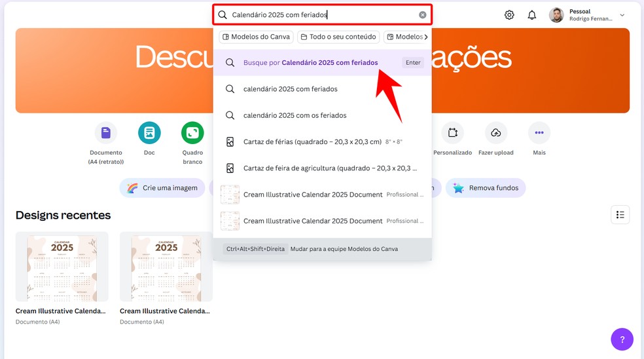Click the Crie uma imagem button
644x359 pixels.
tap(162, 188)
